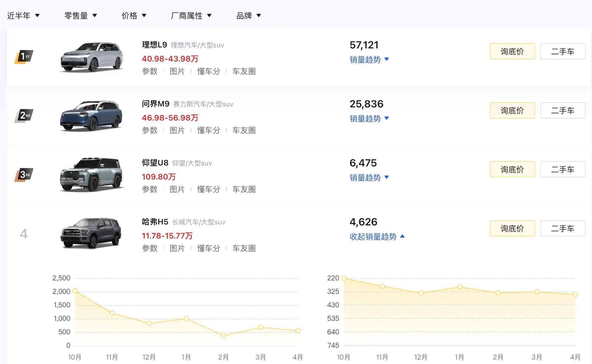Click 二手车 button for 仰望U8

coord(563,170)
